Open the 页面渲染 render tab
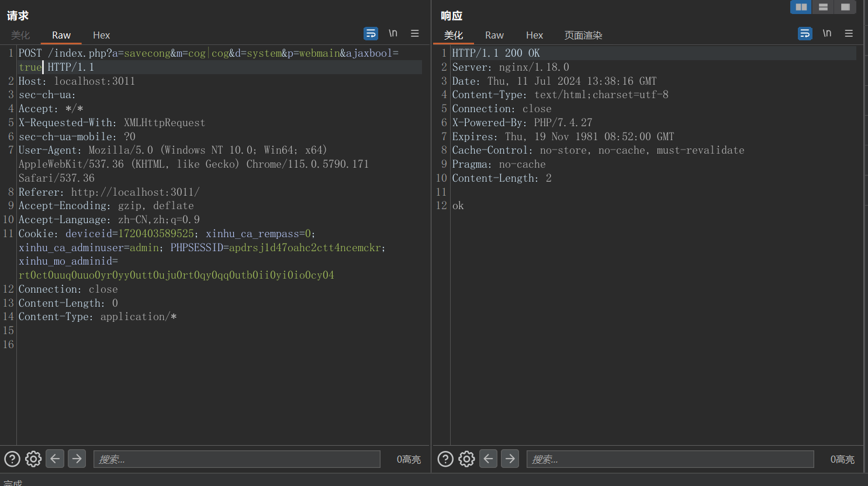The image size is (868, 486). click(x=583, y=35)
